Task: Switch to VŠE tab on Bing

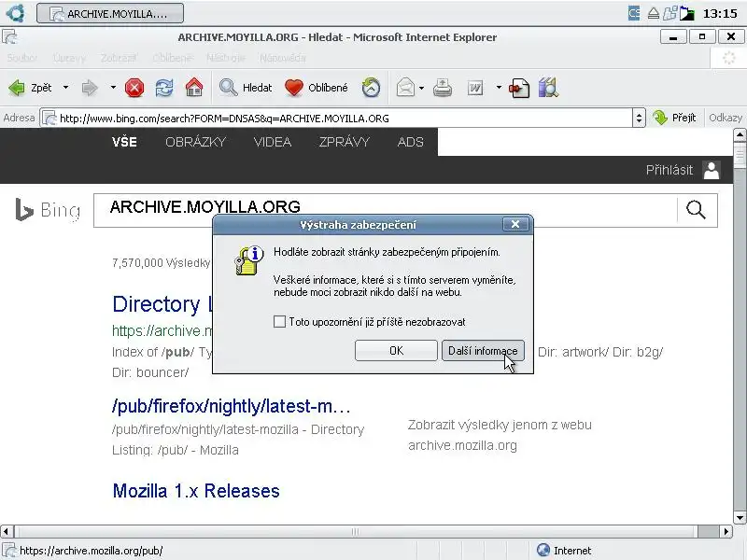Action: [124, 142]
